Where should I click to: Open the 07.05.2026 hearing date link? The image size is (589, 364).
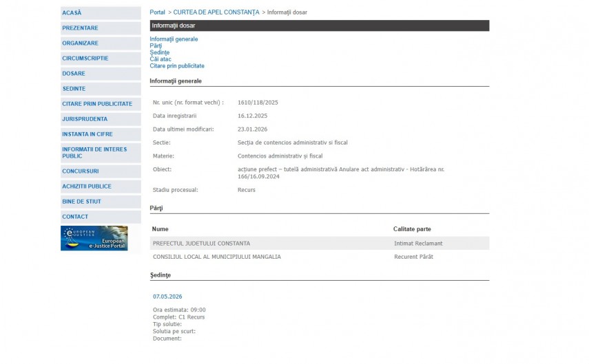point(167,297)
